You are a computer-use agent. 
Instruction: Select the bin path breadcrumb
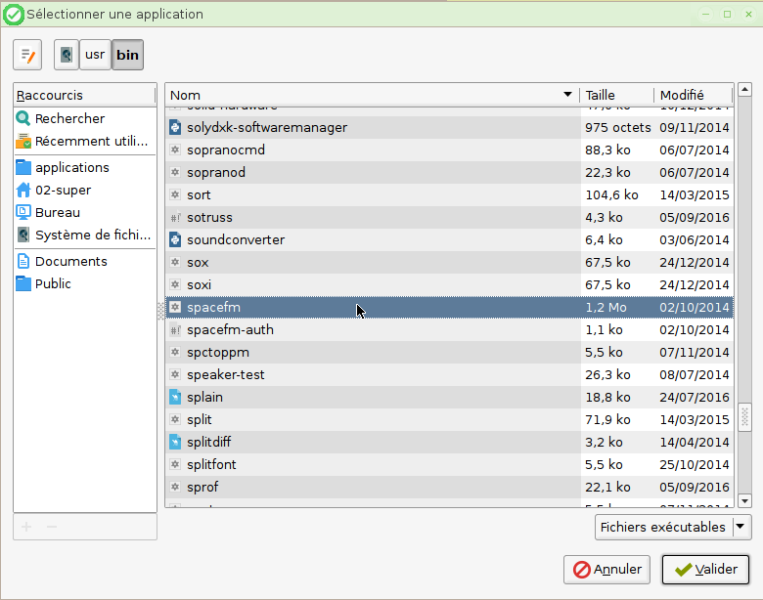coord(127,55)
